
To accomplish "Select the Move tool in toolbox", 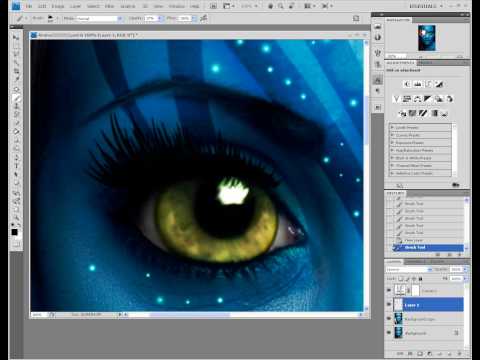I will click(16, 37).
